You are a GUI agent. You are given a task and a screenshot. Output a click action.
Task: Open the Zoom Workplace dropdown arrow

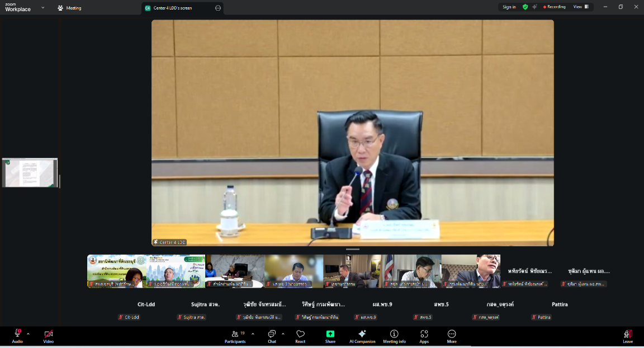[43, 8]
